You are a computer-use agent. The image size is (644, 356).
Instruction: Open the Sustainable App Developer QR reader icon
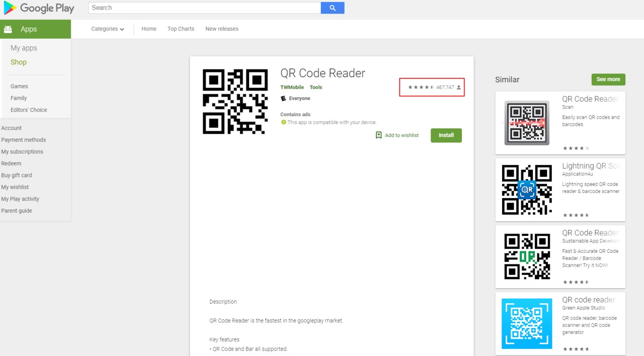(527, 256)
